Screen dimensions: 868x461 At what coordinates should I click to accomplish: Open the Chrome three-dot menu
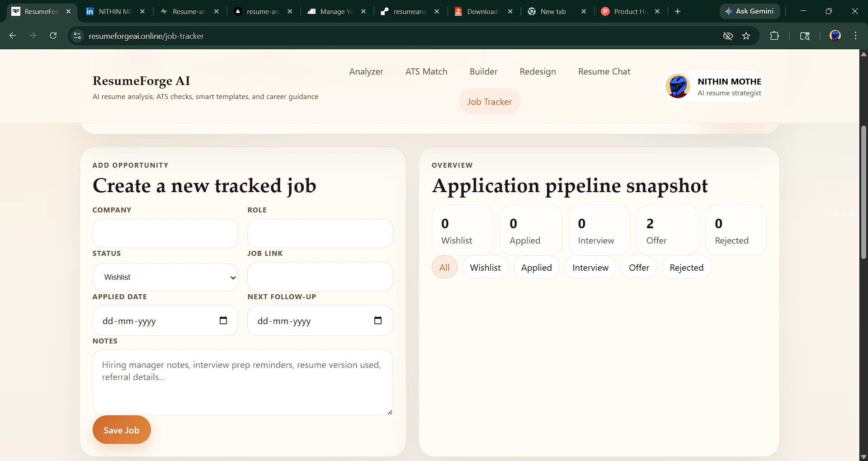(x=855, y=36)
